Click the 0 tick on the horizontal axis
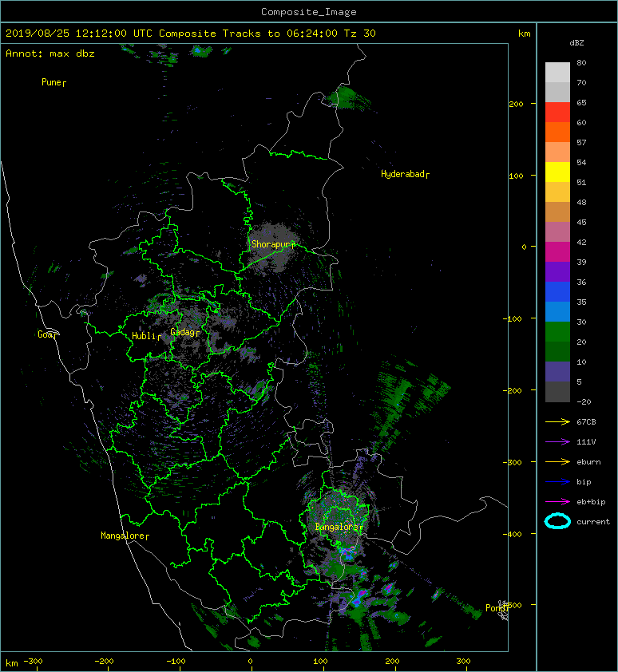Viewport: 618px width, 672px height. pos(250,662)
